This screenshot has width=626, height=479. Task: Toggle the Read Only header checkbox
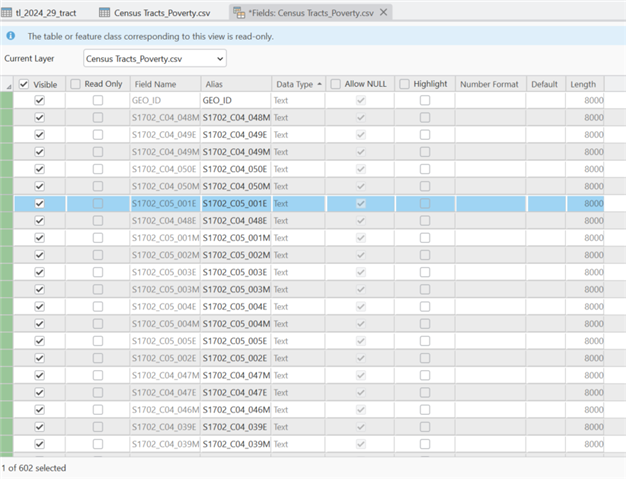pyautogui.click(x=75, y=84)
